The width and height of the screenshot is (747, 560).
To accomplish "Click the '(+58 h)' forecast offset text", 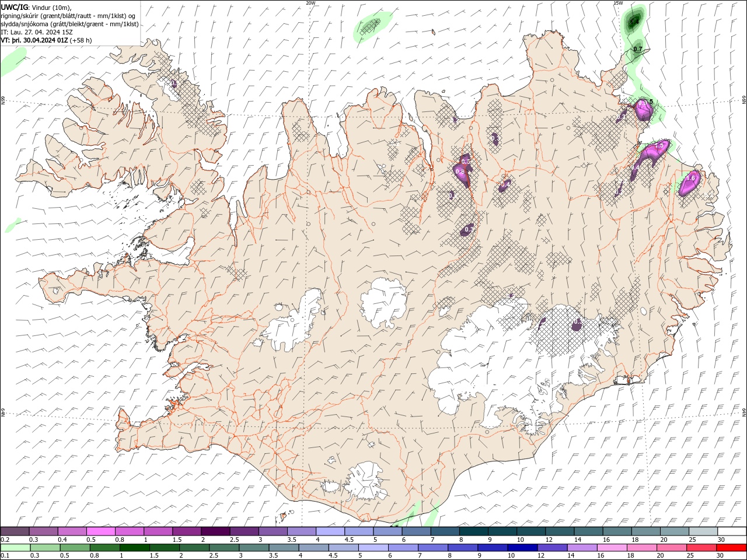I will [x=81, y=40].
